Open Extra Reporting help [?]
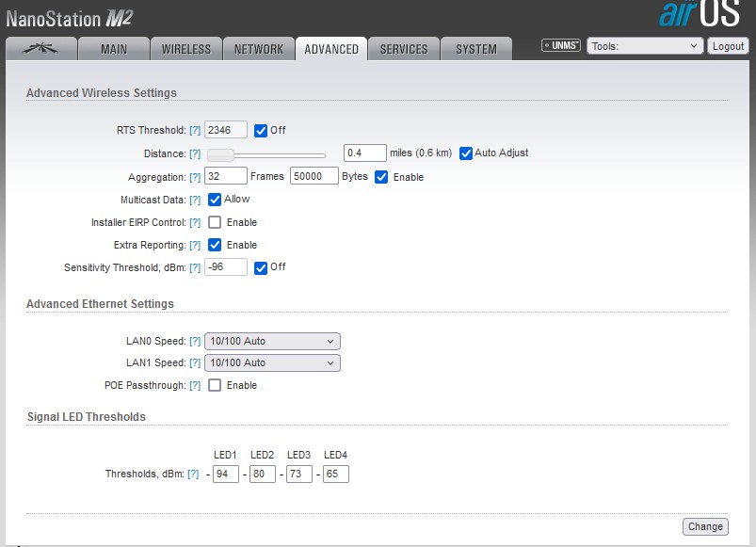756x547 pixels. pos(195,246)
